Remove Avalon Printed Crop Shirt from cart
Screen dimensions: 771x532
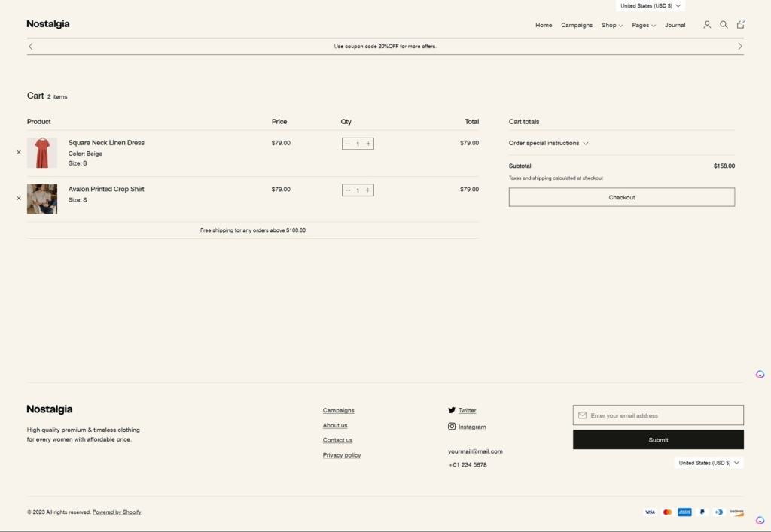pyautogui.click(x=19, y=199)
